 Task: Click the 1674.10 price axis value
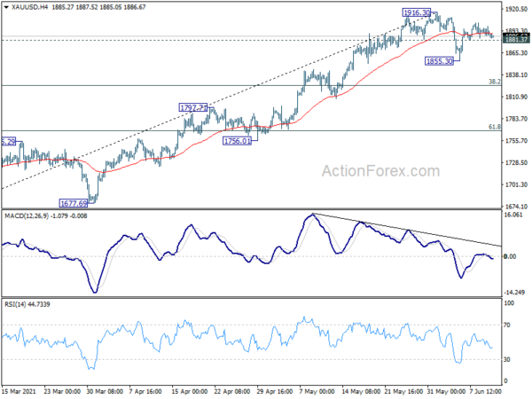(516, 207)
